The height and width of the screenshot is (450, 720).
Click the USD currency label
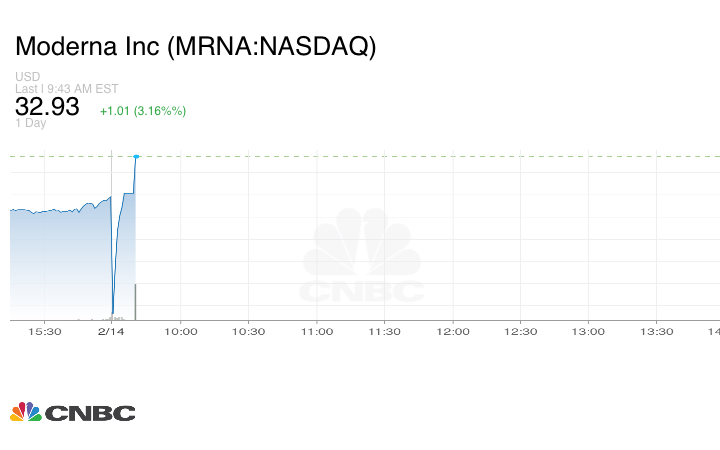(x=27, y=76)
